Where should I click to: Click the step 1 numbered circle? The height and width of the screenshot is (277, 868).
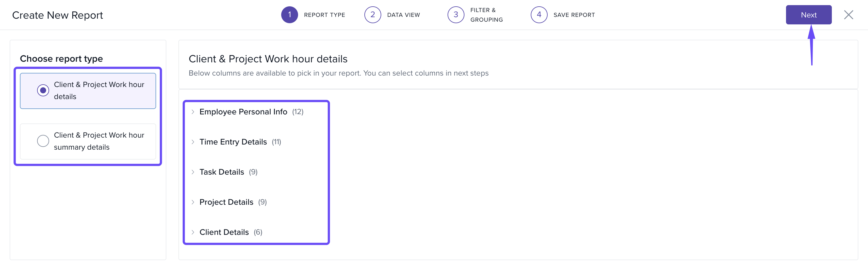pos(289,15)
